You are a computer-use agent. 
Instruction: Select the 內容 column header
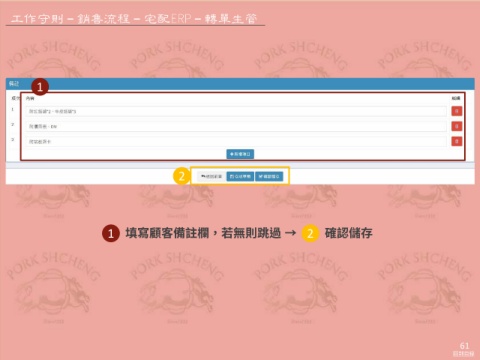pos(30,98)
